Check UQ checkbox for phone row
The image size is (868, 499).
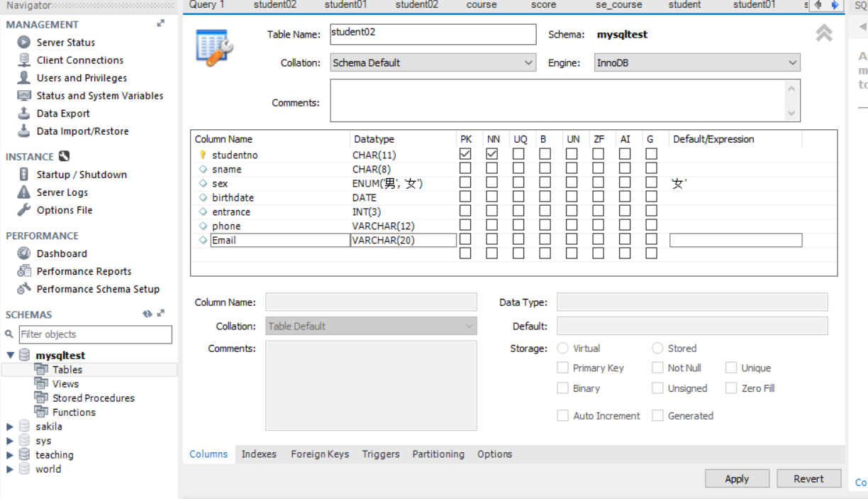point(518,225)
